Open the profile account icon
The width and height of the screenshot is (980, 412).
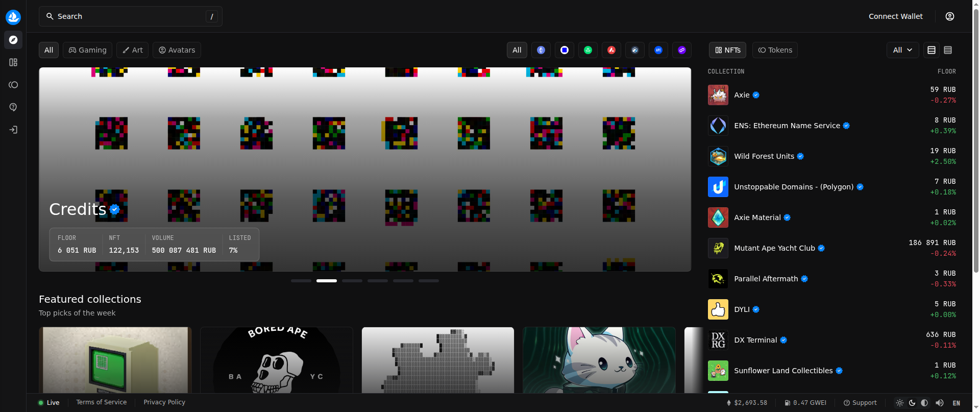(x=950, y=16)
